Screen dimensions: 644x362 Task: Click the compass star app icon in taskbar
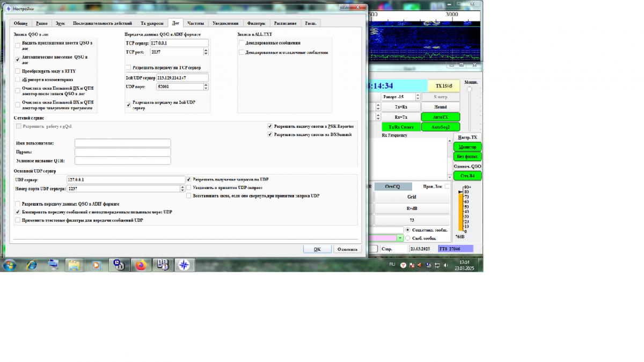coord(184,265)
